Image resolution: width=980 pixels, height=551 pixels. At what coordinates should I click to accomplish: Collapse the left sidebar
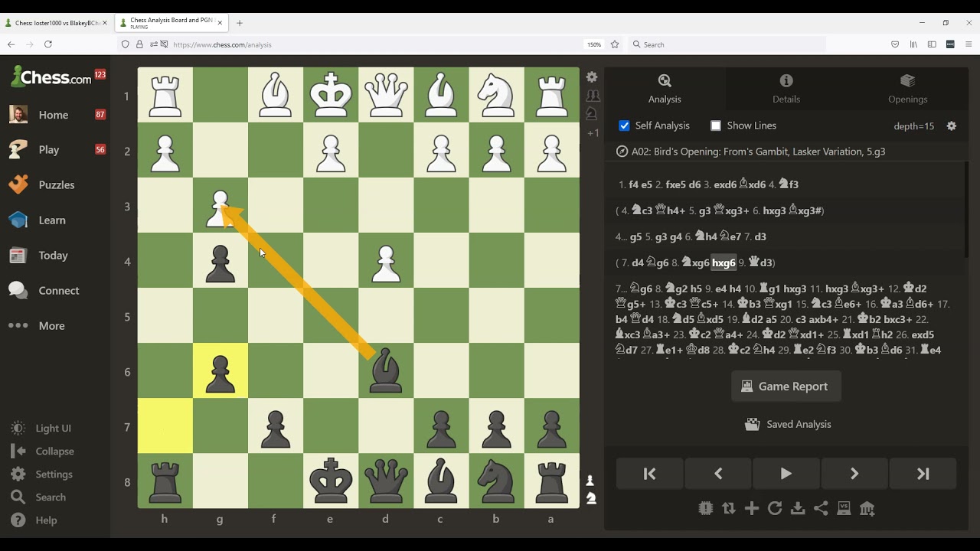(x=43, y=452)
